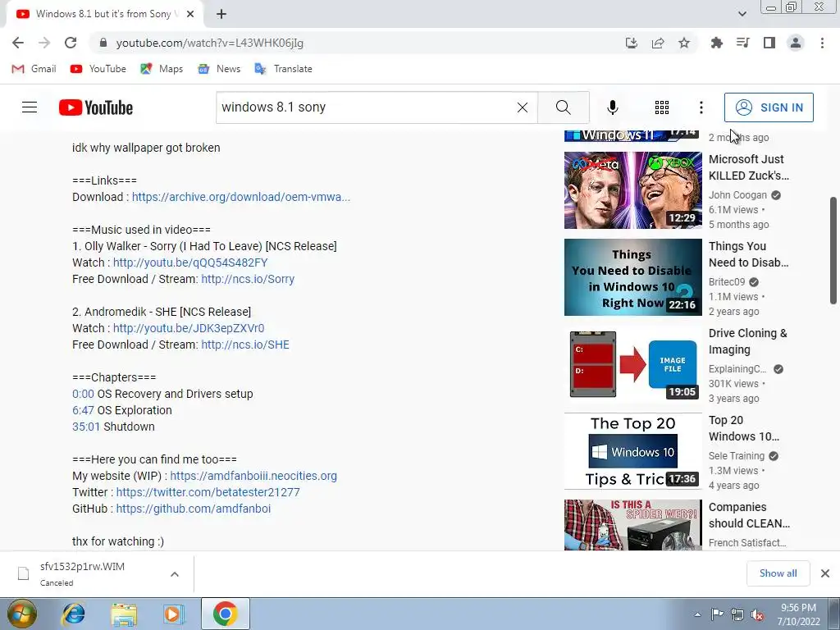This screenshot has height=630, width=840.
Task: Click the muted volume tray icon
Action: pyautogui.click(x=757, y=615)
